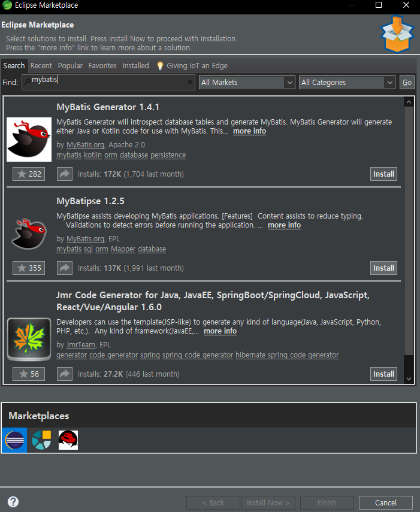Image resolution: width=420 pixels, height=512 pixels.
Task: Click the MyBatipse bird logo
Action: (29, 234)
